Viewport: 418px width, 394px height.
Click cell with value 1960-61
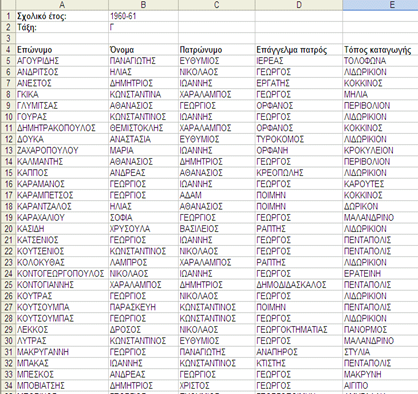[143, 16]
